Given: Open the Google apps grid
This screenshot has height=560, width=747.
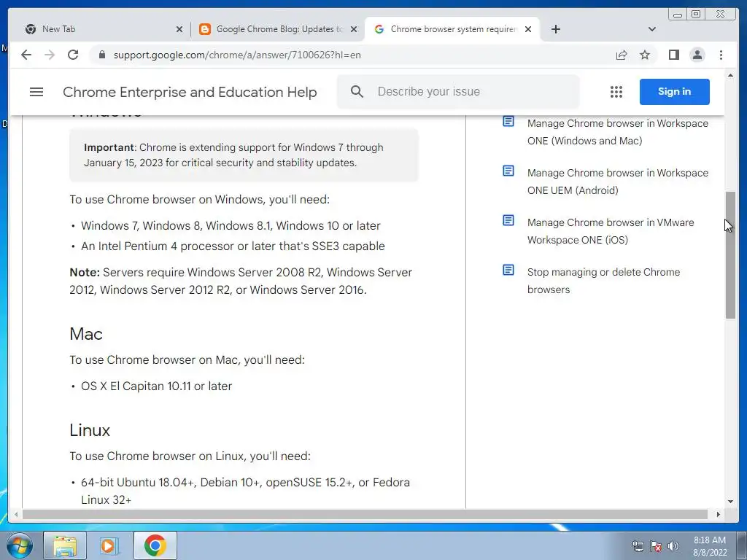Looking at the screenshot, I should pos(616,92).
